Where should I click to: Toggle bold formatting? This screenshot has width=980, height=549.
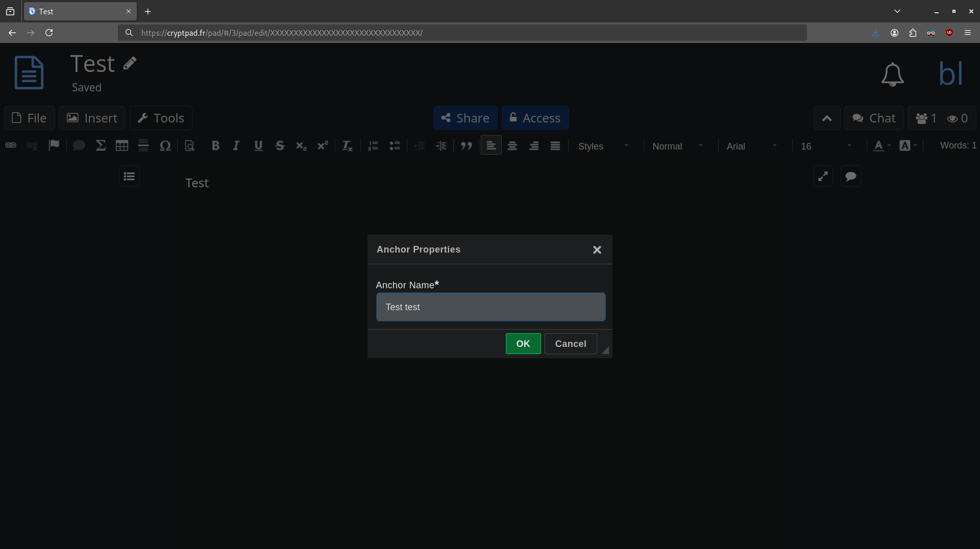click(215, 146)
